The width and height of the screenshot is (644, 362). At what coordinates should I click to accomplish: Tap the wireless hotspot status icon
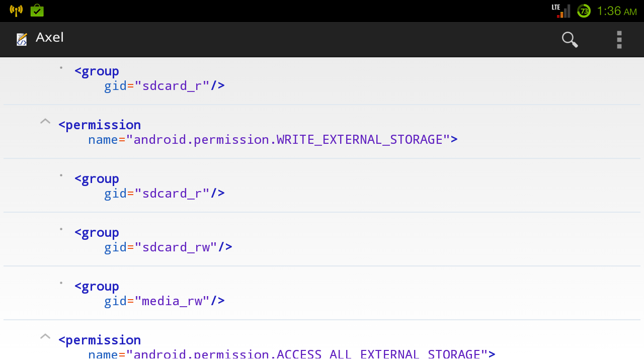16,11
